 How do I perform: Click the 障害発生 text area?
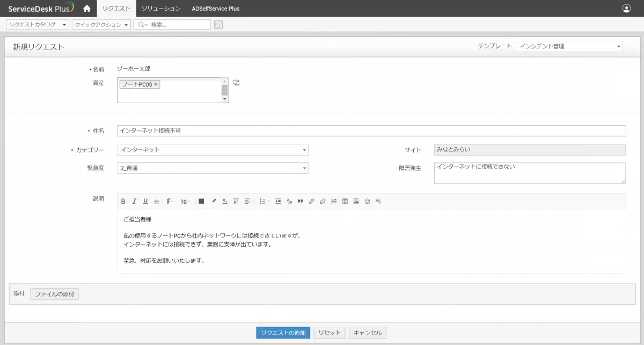click(530, 173)
